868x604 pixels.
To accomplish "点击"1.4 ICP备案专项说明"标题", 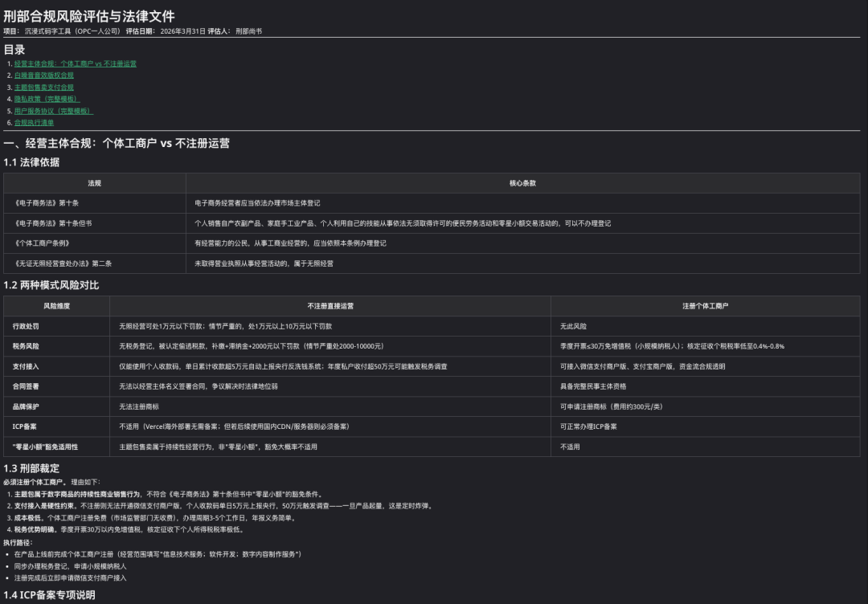I will [x=50, y=596].
